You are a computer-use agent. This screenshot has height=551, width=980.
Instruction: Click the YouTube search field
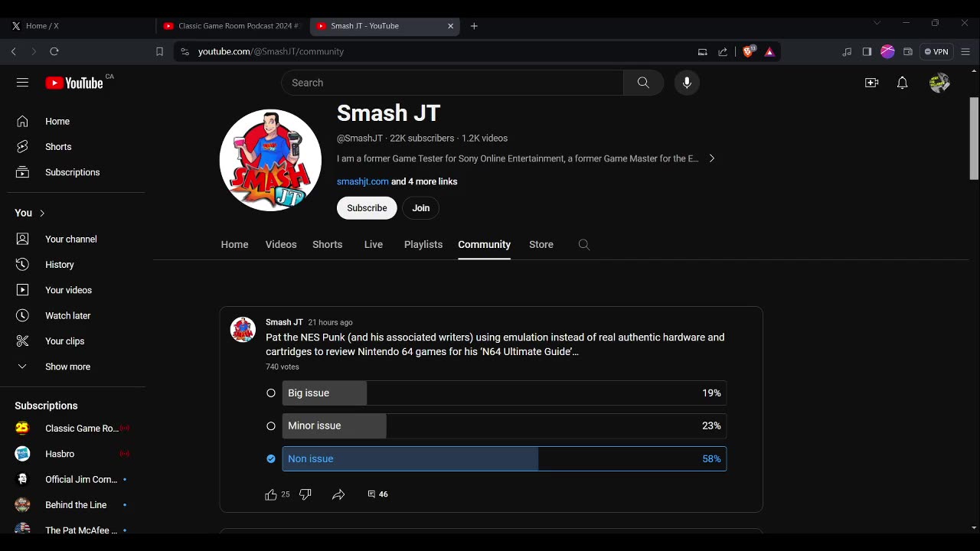coord(452,83)
